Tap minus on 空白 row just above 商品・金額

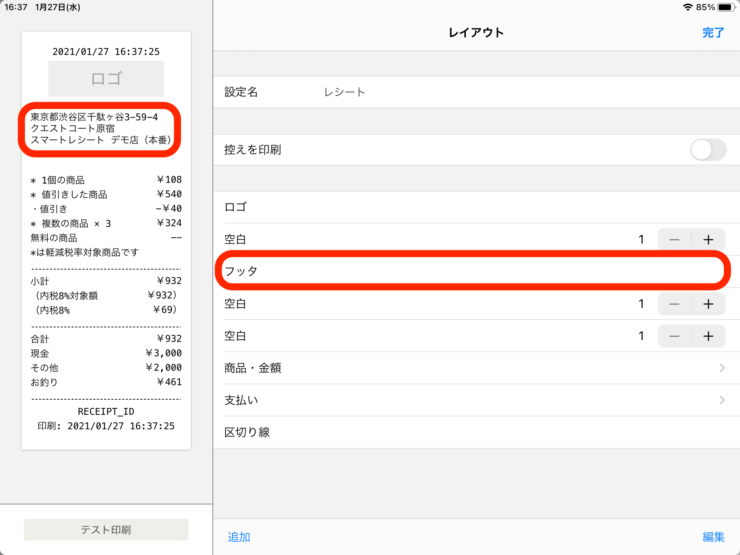tap(674, 336)
